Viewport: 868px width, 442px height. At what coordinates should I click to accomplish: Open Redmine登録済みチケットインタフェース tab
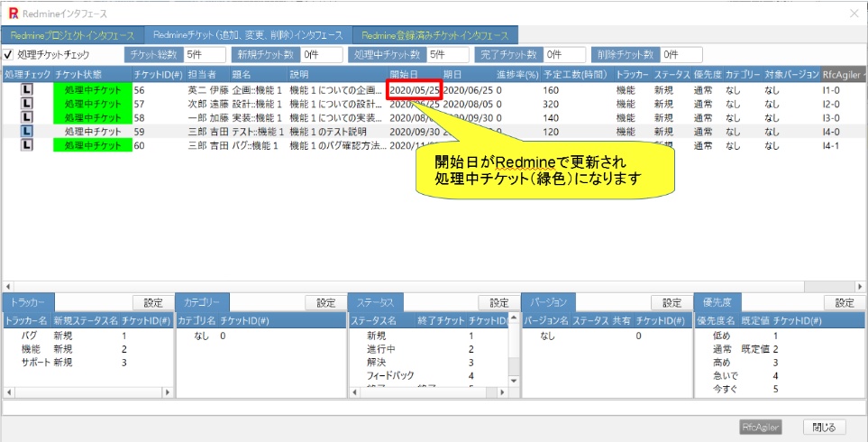435,35
